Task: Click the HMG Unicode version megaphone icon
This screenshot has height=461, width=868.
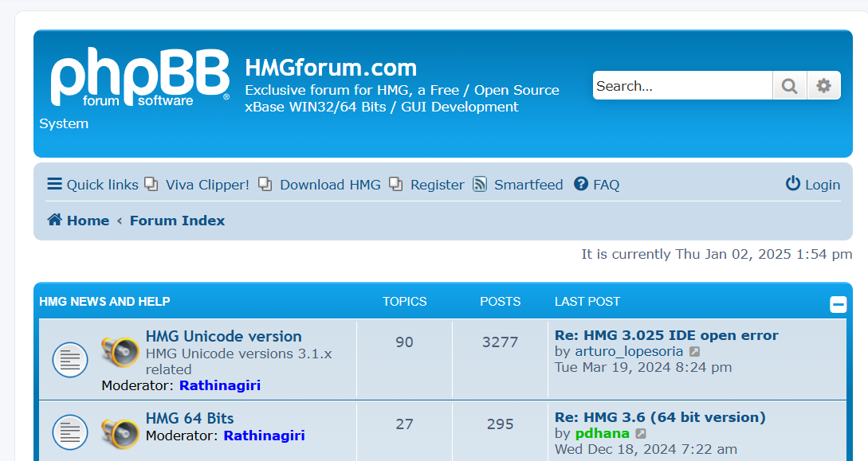Action: point(120,351)
